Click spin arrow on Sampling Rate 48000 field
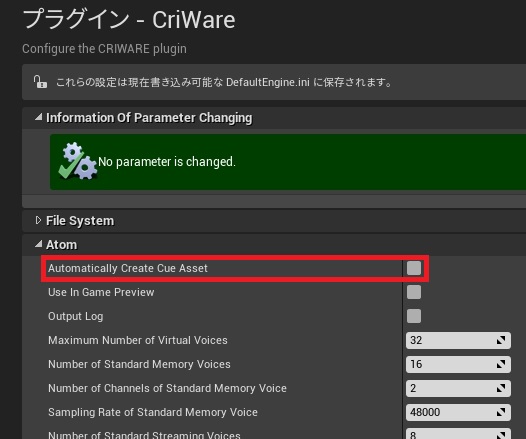Screen dimensions: 526x439 501,412
